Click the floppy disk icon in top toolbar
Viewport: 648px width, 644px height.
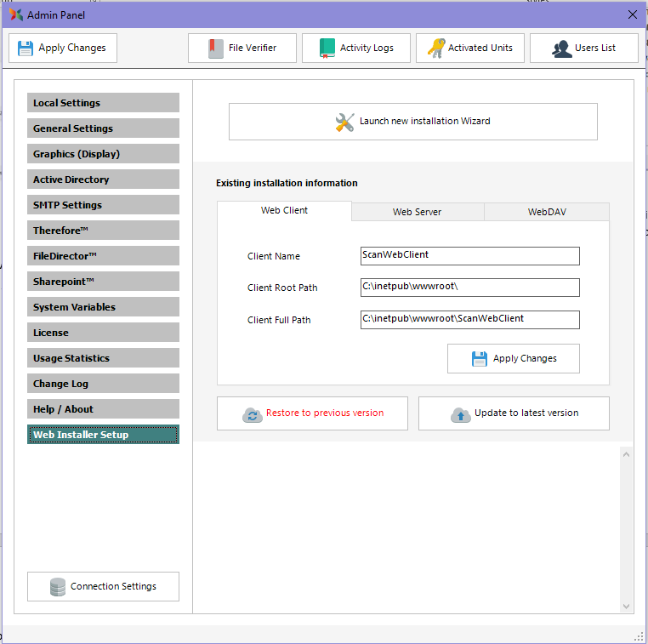(26, 48)
